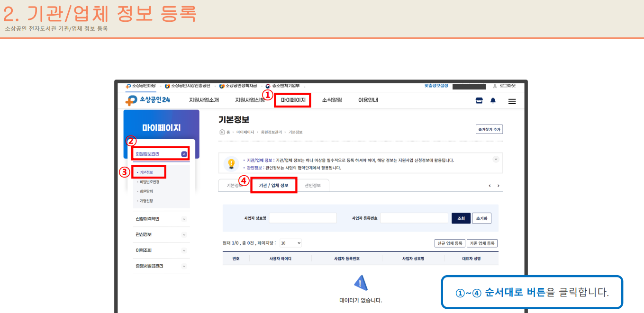Image resolution: width=644 pixels, height=313 pixels.
Task: Collapse the 회원정보관리 menu chevron
Action: [184, 154]
